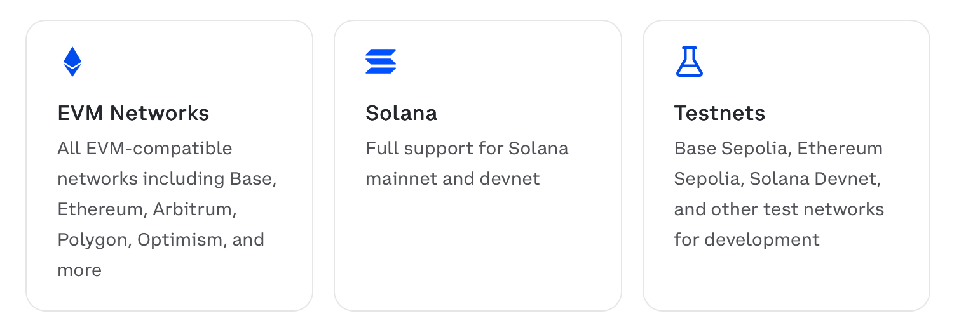Click the Solana striped logo icon
Image resolution: width=980 pixels, height=330 pixels.
[381, 62]
